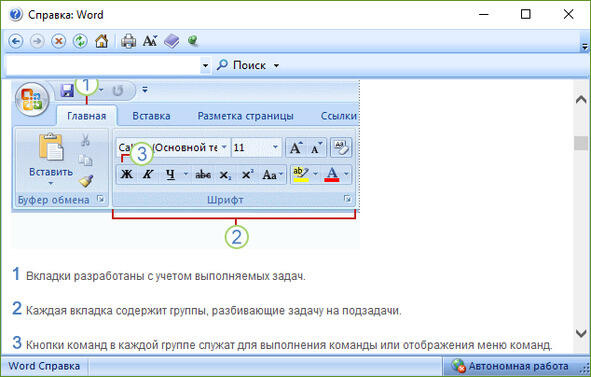Screen dimensions: 591x377
Task: Open the Автономная работа connection status menu
Action: [x=511, y=366]
